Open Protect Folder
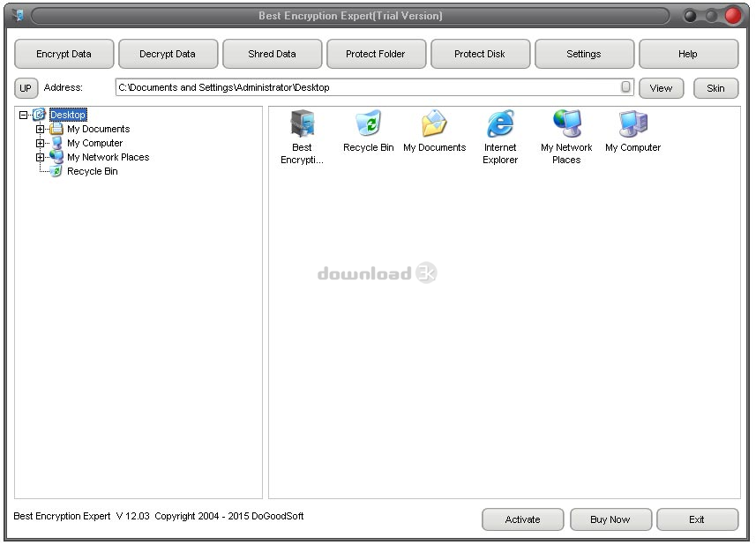The height and width of the screenshot is (545, 756). (376, 54)
